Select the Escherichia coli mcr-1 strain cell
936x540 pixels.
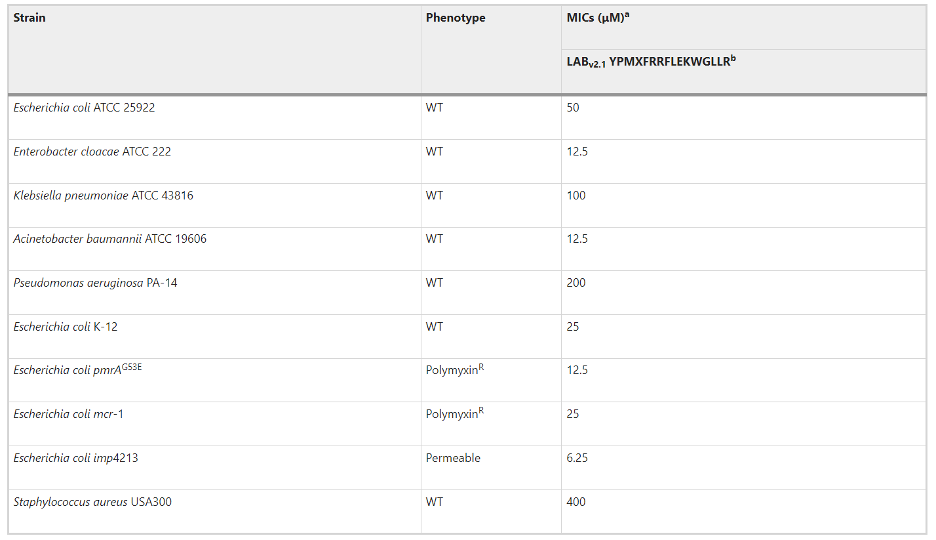[69, 414]
